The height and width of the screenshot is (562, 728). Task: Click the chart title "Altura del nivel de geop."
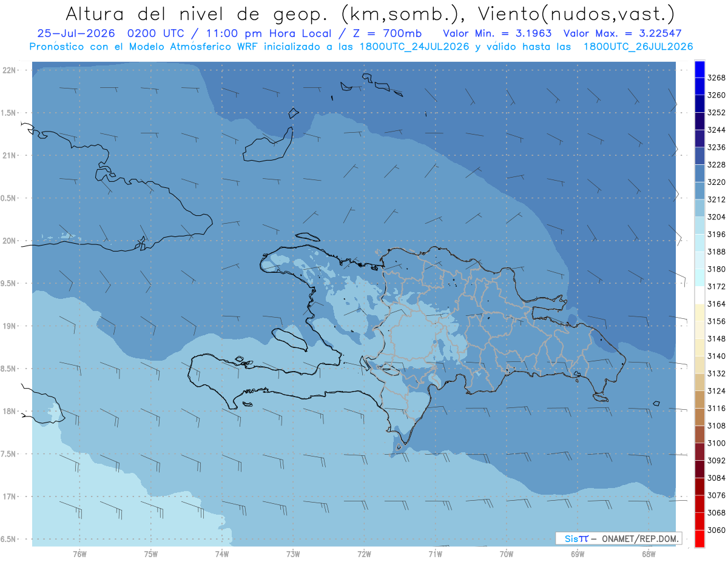point(197,13)
